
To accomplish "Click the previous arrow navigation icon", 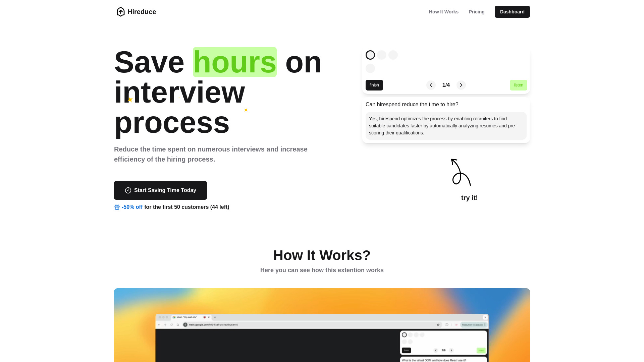I will coord(431,85).
